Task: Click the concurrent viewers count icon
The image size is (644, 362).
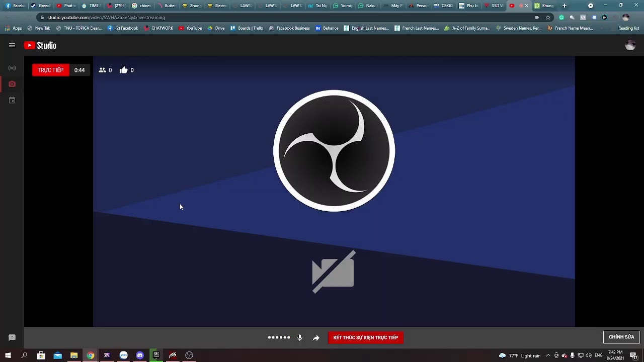Action: 103,70
